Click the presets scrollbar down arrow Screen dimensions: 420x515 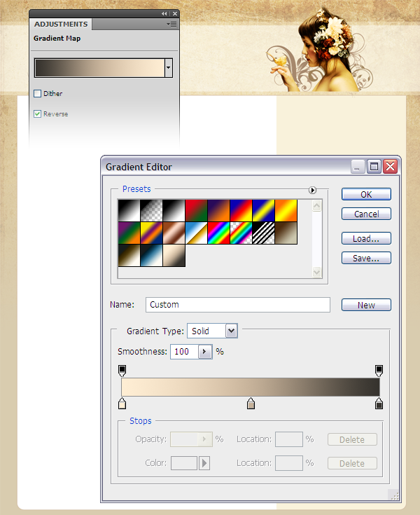316,272
